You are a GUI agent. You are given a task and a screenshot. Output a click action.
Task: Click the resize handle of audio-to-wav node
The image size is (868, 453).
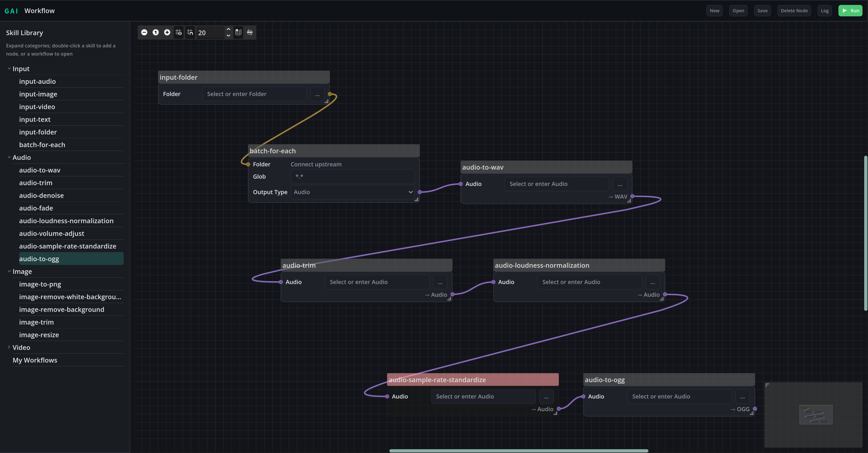629,201
